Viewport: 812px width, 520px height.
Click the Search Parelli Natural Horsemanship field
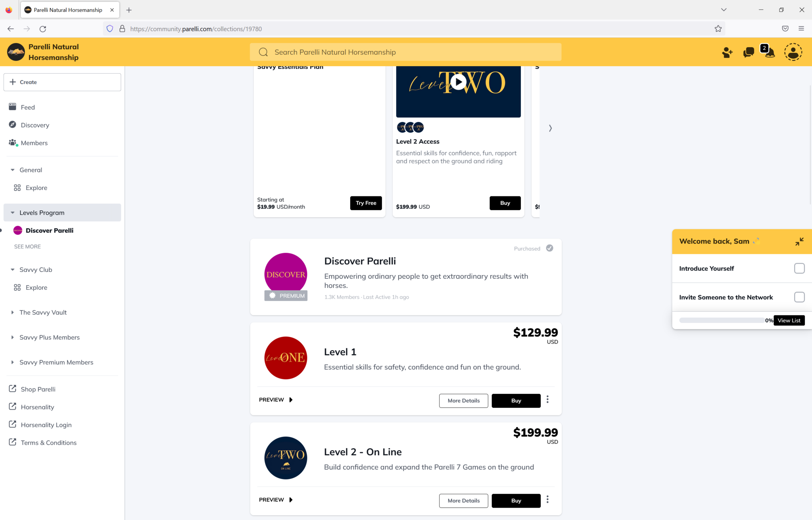pos(405,52)
